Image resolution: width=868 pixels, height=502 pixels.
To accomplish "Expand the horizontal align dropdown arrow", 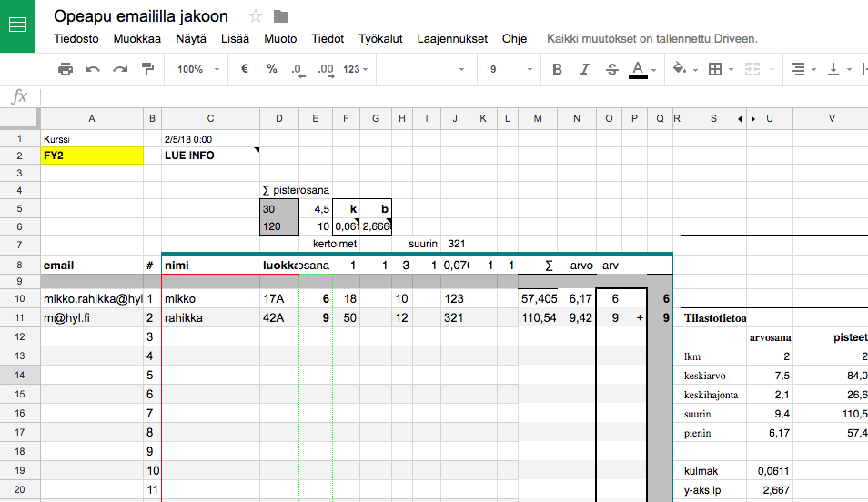I will (813, 70).
